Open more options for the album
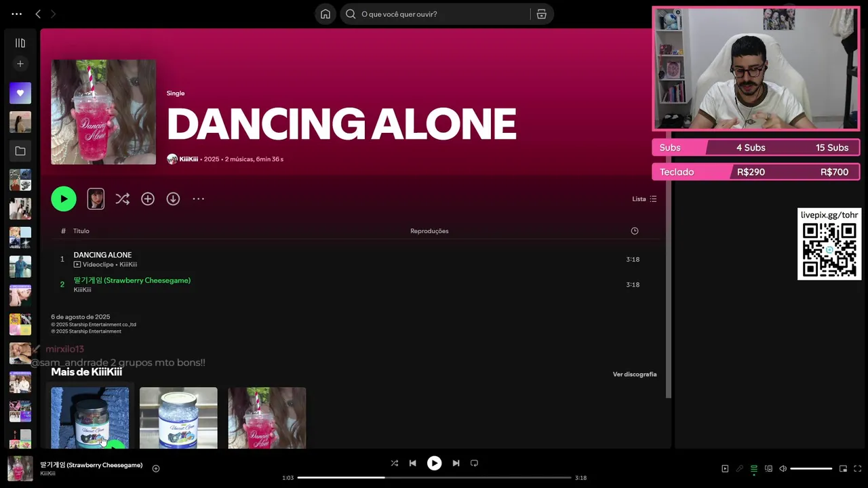The width and height of the screenshot is (868, 488). click(198, 199)
